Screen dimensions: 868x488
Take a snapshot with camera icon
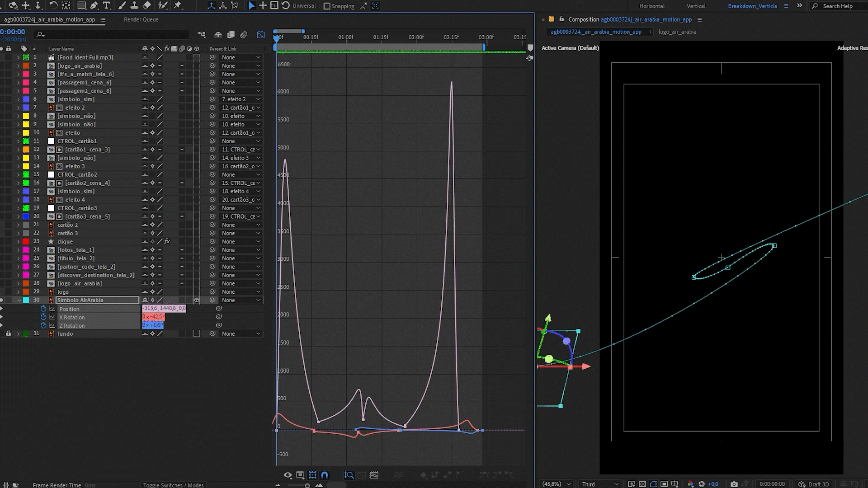pyautogui.click(x=734, y=484)
